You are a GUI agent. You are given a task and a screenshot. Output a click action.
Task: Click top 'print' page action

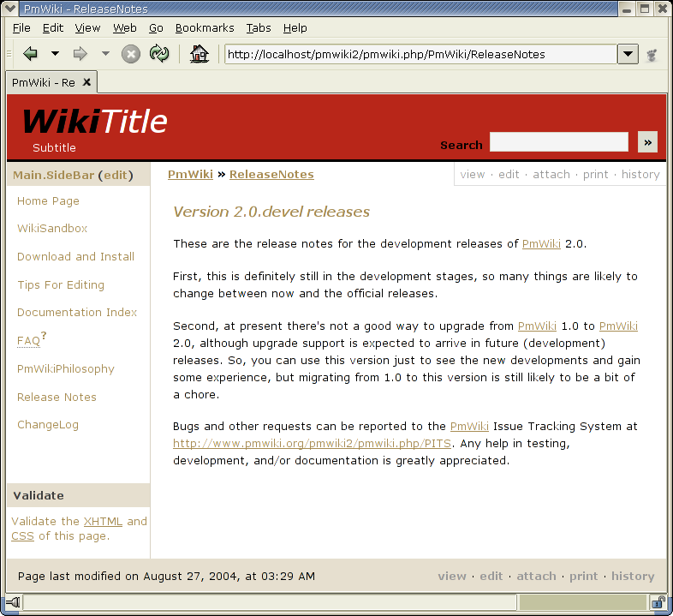click(595, 175)
